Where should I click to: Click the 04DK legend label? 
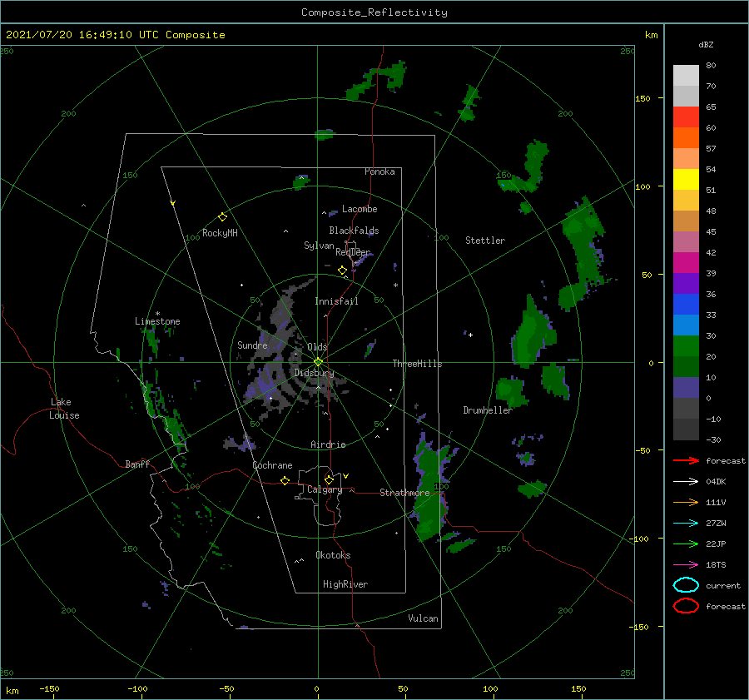(x=716, y=482)
